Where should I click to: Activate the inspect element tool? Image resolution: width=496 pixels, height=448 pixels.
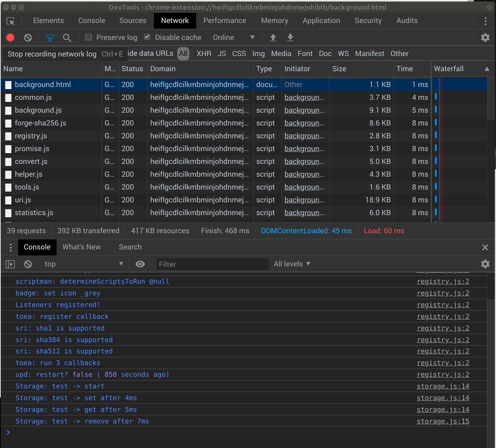point(11,21)
